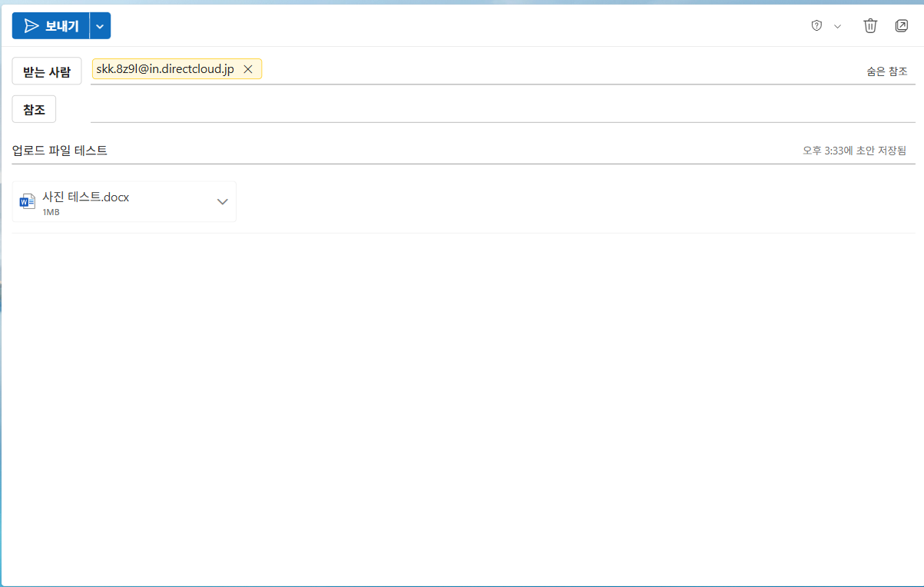The height and width of the screenshot is (587, 924).
Task: Click the 1MB file size label
Action: (51, 212)
